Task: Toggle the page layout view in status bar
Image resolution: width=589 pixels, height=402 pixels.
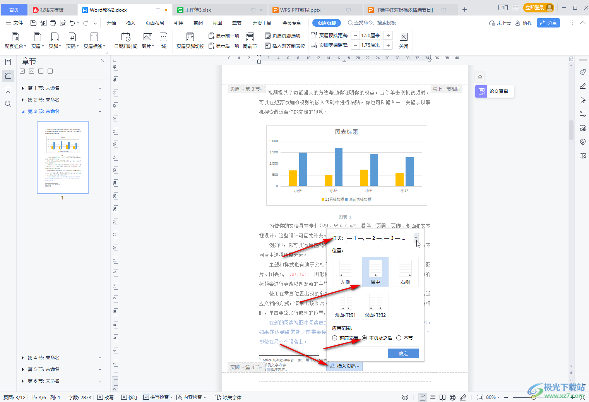Action: coord(423,397)
